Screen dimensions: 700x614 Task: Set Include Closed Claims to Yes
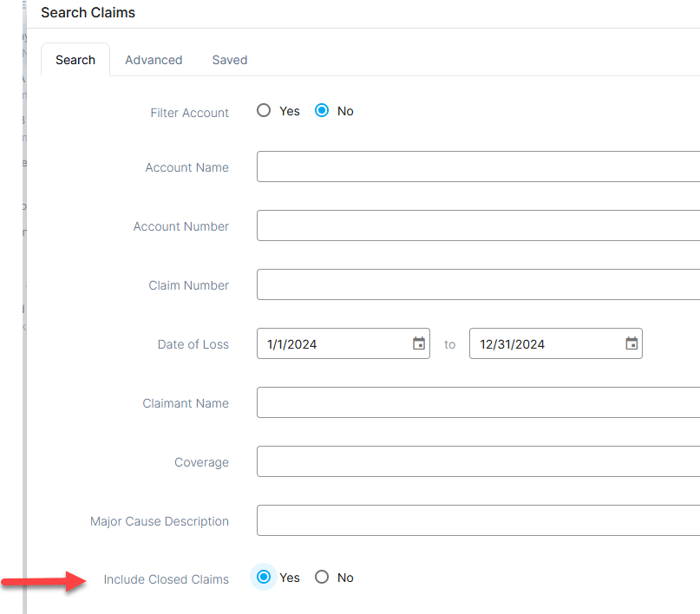coord(264,578)
